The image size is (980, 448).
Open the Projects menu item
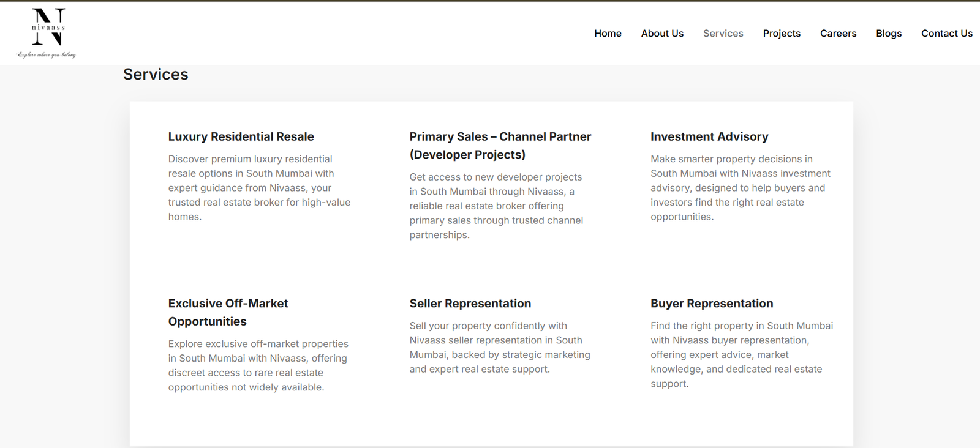782,34
